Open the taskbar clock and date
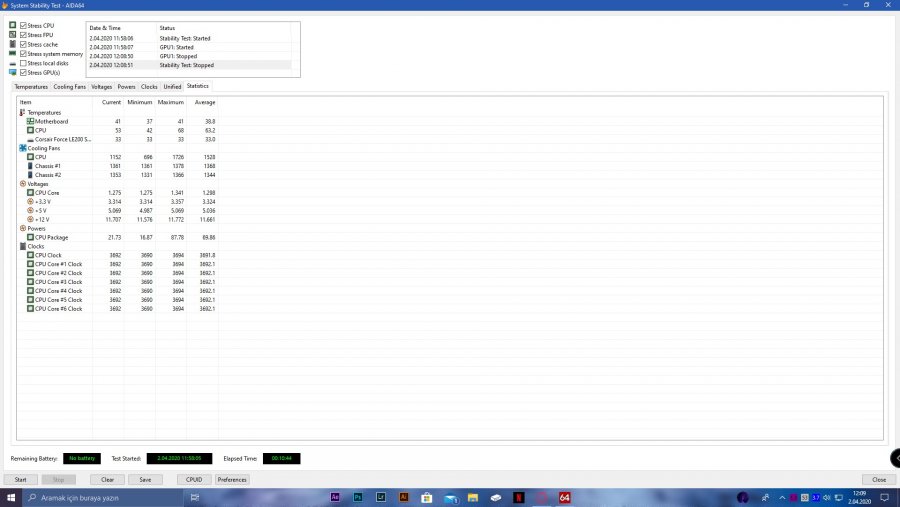The image size is (900, 507). click(x=859, y=497)
